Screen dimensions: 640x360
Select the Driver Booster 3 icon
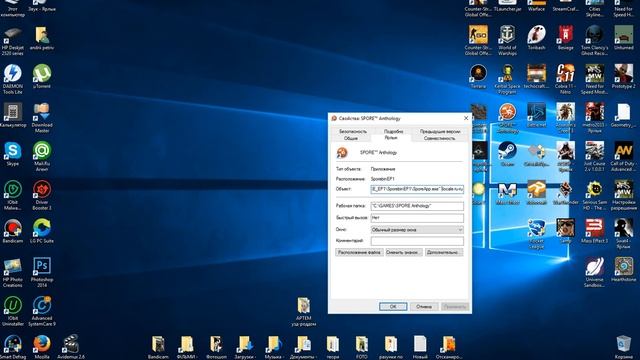[42, 195]
